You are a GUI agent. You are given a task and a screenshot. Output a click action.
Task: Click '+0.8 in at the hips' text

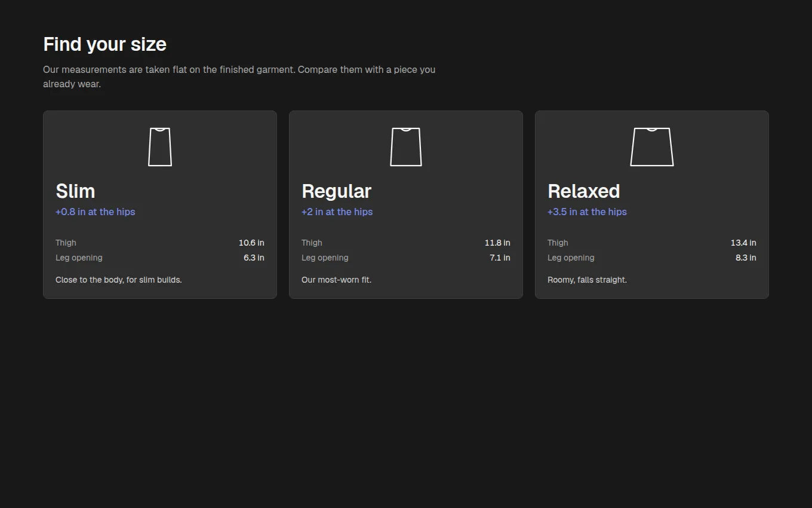(96, 212)
